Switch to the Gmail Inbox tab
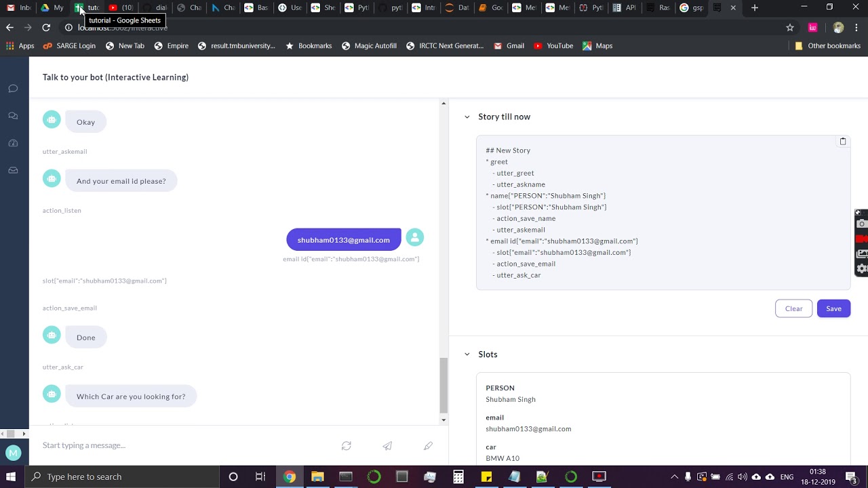Screen dimensions: 868x488 coord(18,7)
